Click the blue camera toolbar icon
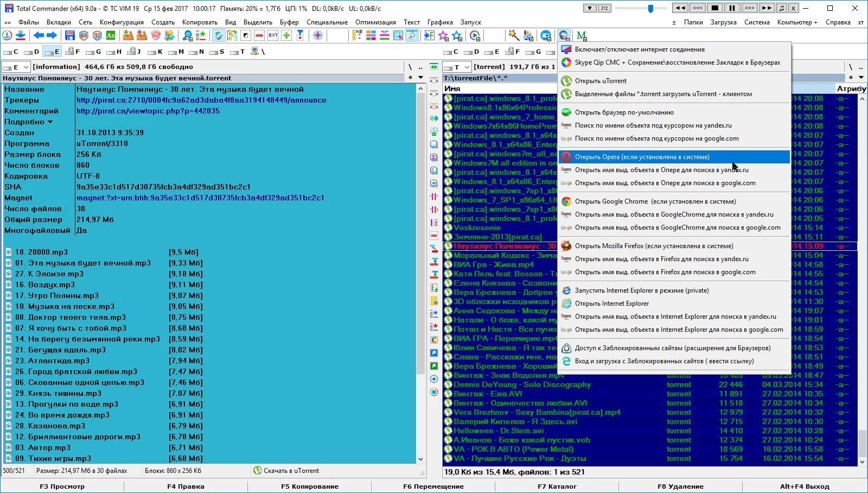868x493 pixels. 546,36
